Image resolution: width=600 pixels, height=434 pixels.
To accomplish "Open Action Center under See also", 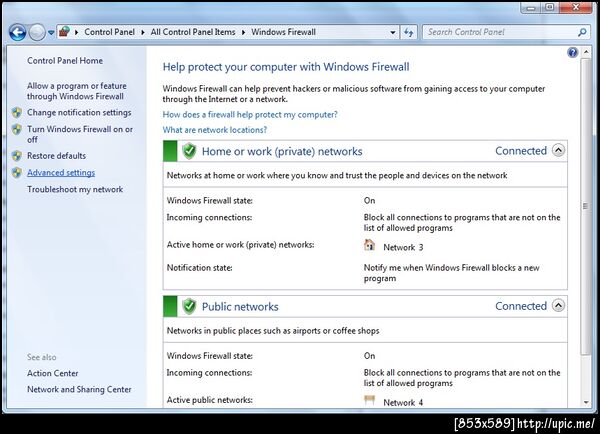I will (x=52, y=373).
